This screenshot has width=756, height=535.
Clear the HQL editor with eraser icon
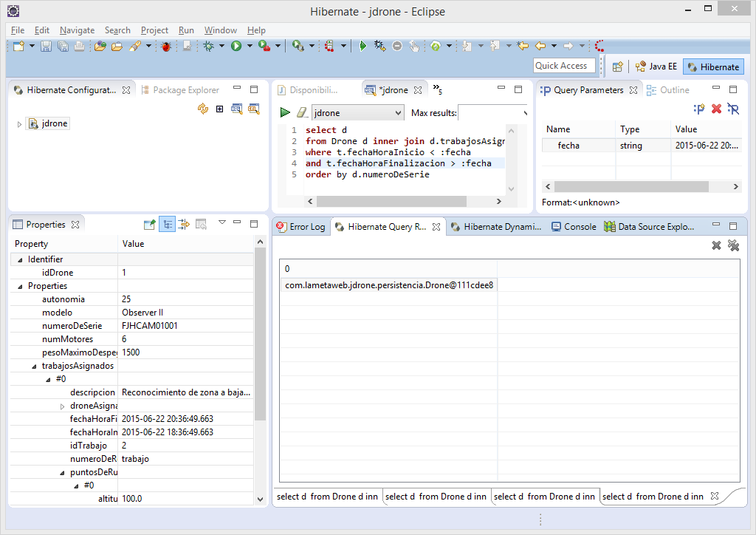[302, 112]
